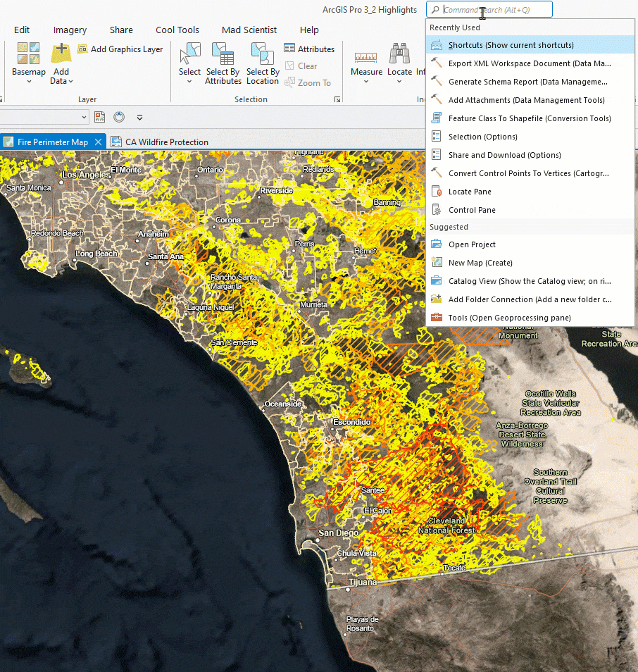
Task: Click the CA Wildfire Protection layout icon
Action: tap(115, 142)
